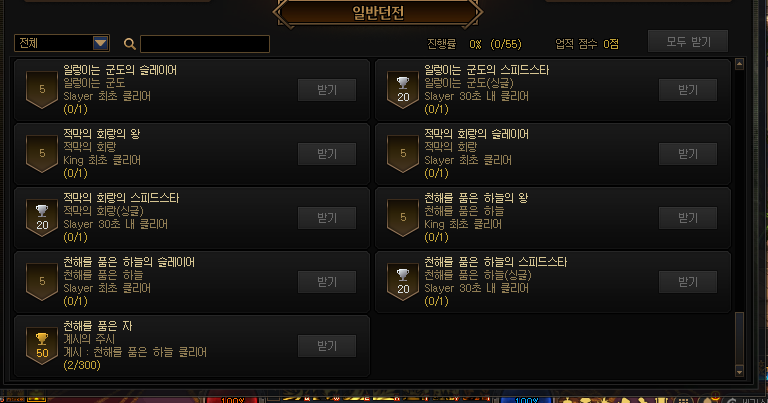Click the dropdown arrow next to 전체

(100, 43)
